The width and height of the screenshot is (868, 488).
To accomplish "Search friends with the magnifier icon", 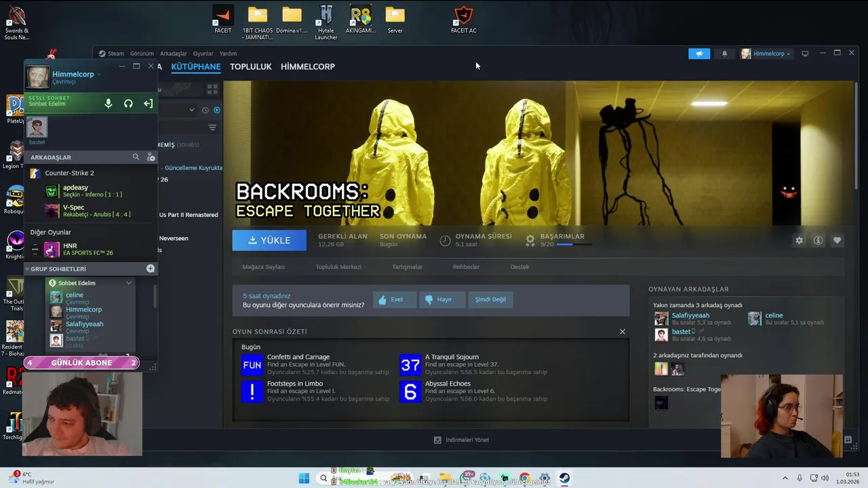I will click(x=136, y=157).
